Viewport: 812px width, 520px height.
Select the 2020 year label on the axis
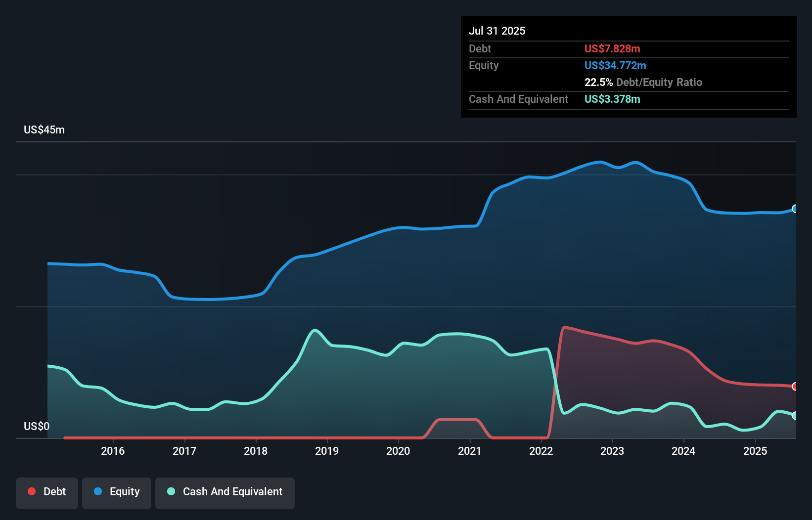(399, 450)
